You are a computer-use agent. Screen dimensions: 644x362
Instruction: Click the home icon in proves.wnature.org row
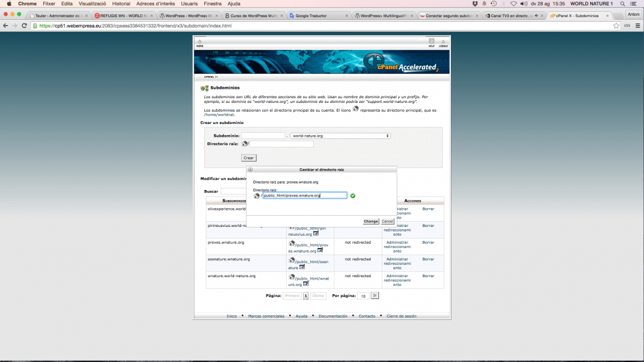[x=292, y=243]
